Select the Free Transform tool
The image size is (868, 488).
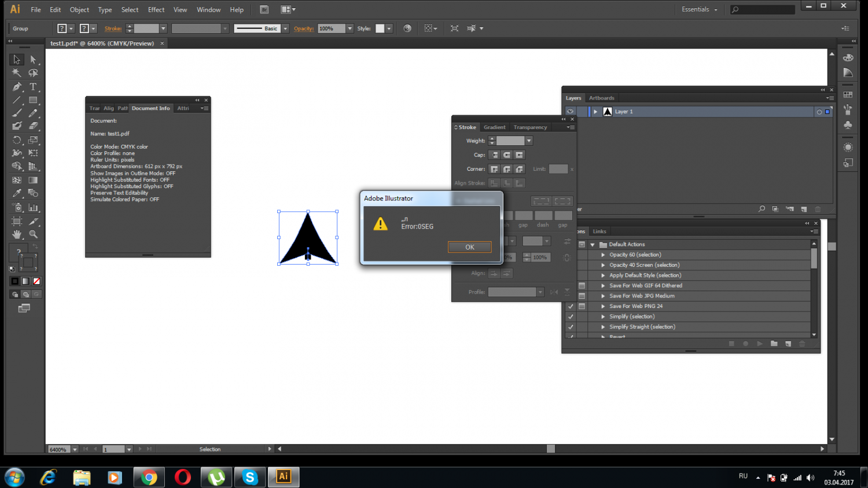pyautogui.click(x=33, y=153)
